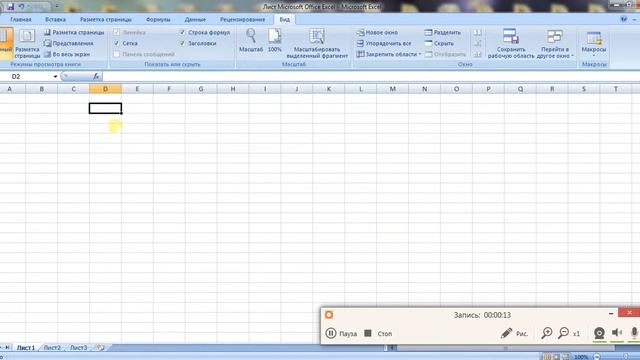640x360 pixels.
Task: Select column header A
Action: (x=10, y=89)
